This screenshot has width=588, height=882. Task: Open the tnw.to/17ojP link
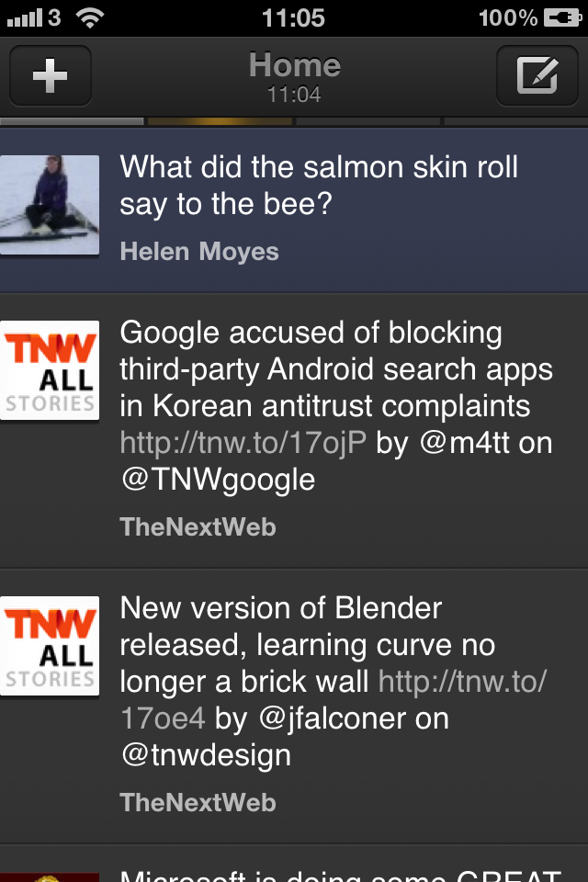243,443
